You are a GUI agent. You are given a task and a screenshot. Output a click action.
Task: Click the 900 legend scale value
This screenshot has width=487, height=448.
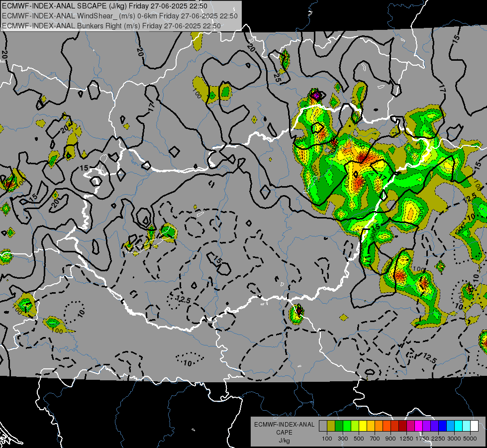click(390, 439)
